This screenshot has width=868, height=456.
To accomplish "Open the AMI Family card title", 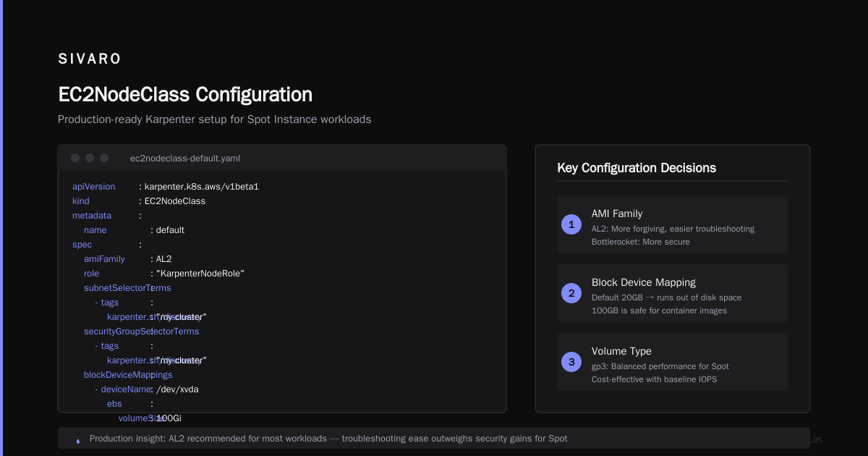I will [617, 214].
